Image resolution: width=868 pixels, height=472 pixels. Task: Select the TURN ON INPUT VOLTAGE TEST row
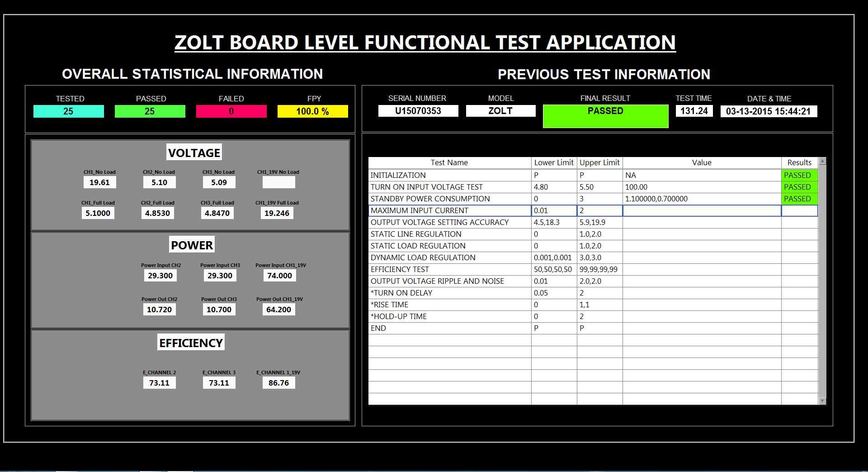[593, 187]
